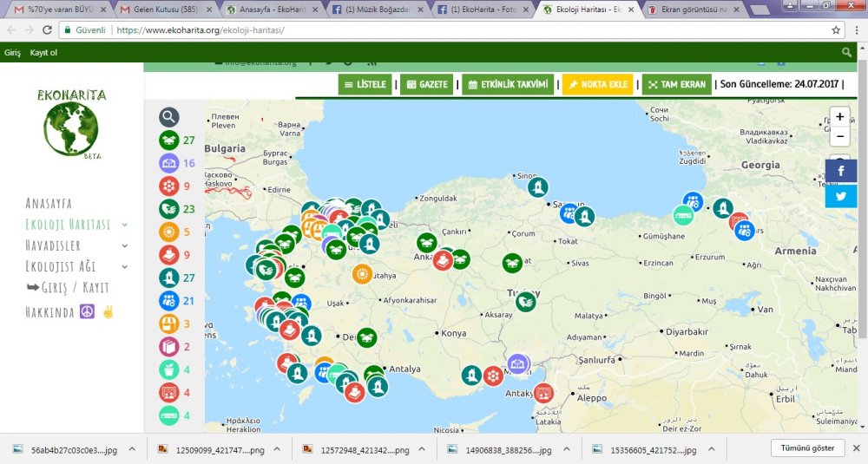
Task: Filter by purple category icon showing 16
Action: coord(169,163)
